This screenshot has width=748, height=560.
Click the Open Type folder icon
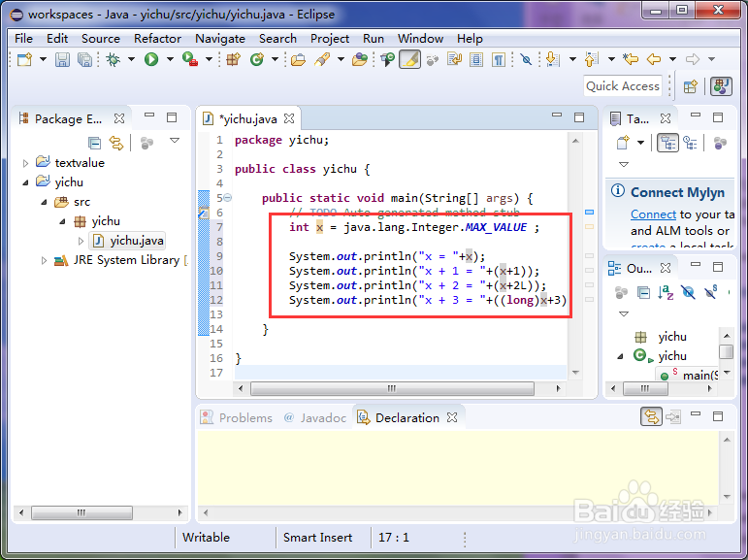[x=298, y=59]
